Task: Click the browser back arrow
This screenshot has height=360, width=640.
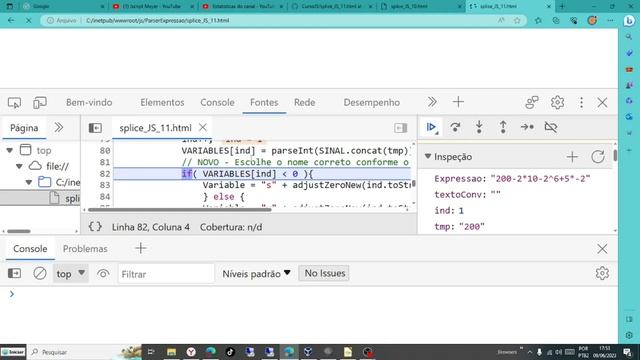Action: click(11, 20)
